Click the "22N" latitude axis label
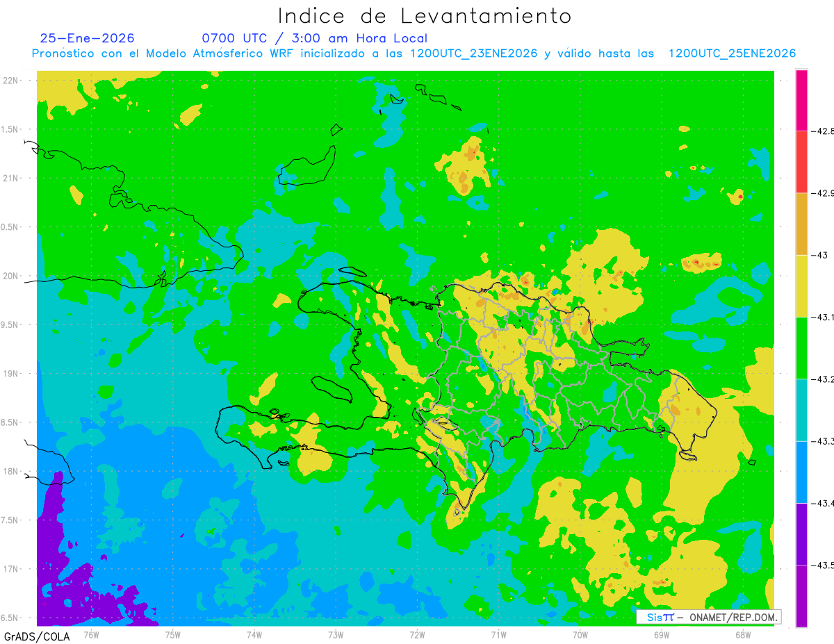This screenshot has height=644, width=834. (10, 81)
